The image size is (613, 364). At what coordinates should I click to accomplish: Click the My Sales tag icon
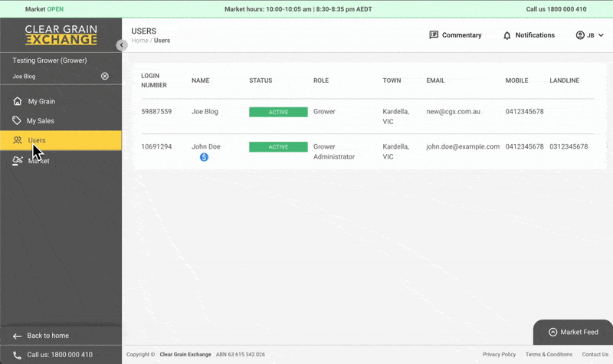[16, 120]
